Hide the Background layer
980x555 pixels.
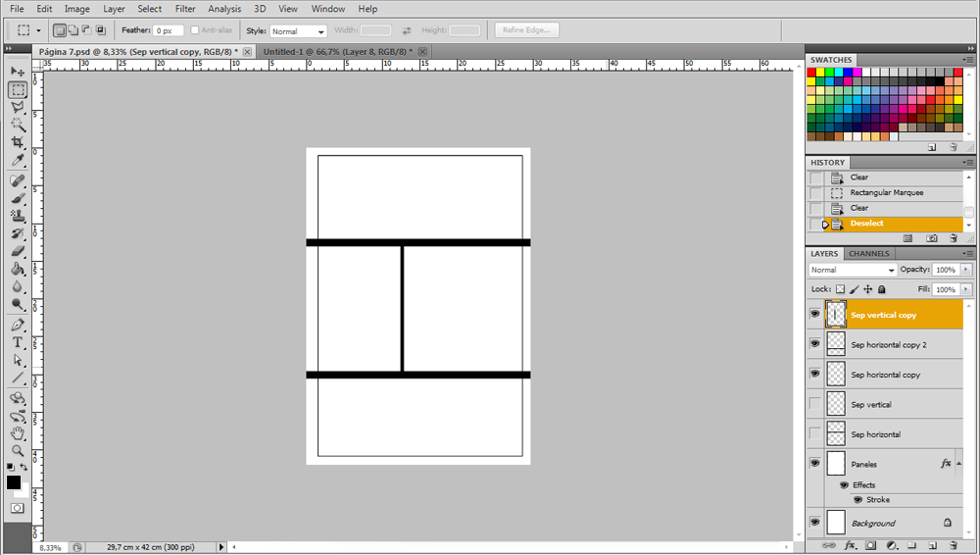tap(814, 523)
